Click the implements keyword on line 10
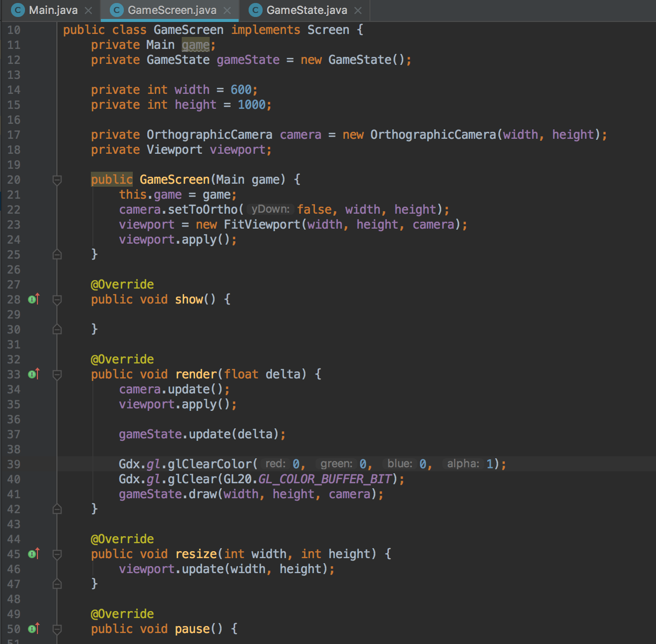 [x=266, y=30]
